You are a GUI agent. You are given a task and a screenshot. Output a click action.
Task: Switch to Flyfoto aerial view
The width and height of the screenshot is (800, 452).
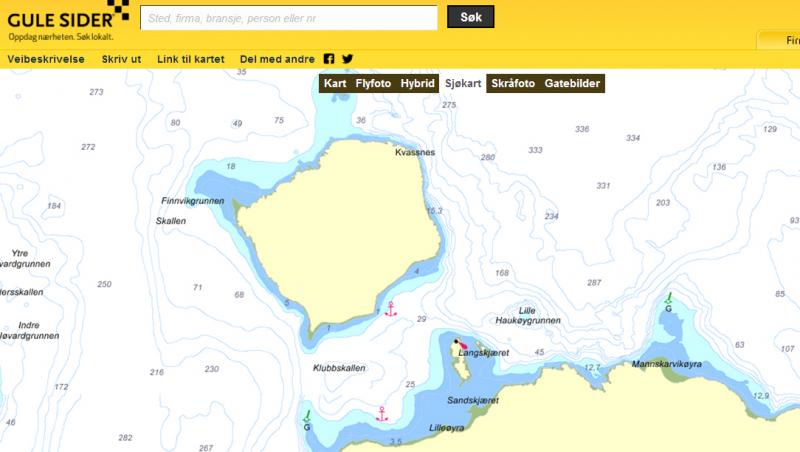373,84
